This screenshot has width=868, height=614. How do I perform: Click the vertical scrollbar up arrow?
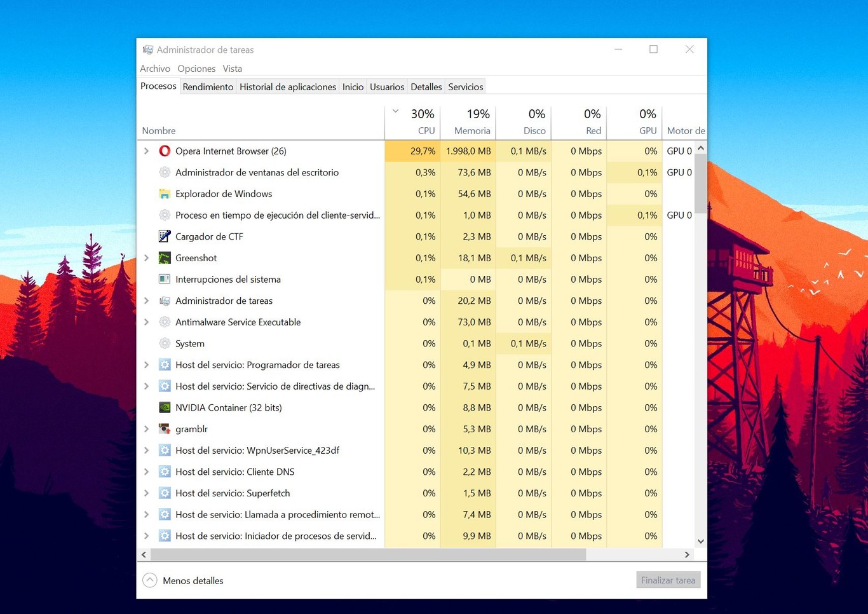point(701,147)
